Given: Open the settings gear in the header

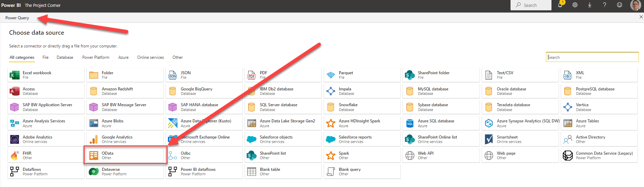Looking at the screenshot, I should [x=575, y=5].
